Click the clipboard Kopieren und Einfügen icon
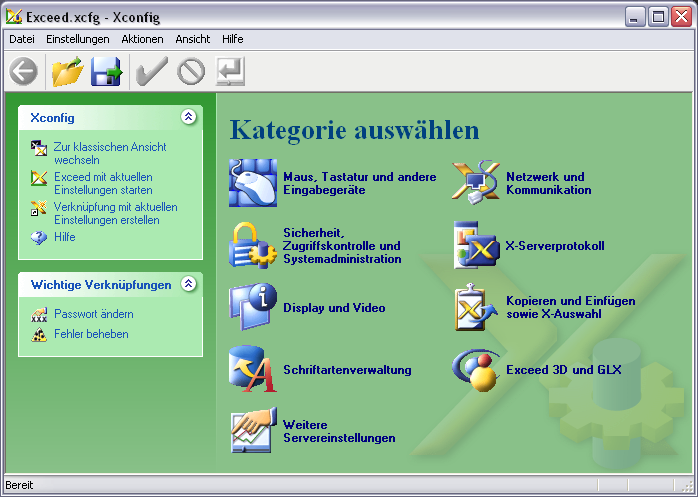This screenshot has height=497, width=698. pyautogui.click(x=476, y=307)
